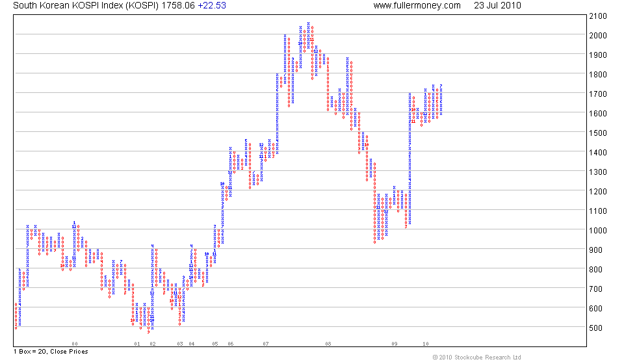
Task: Click the 1500 price axis label
Action: click(598, 133)
